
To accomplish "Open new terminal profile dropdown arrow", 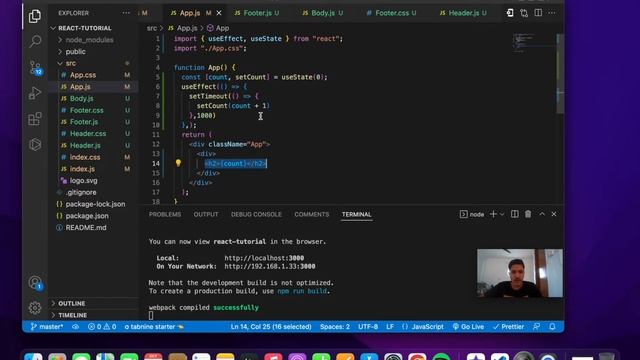I will (502, 214).
